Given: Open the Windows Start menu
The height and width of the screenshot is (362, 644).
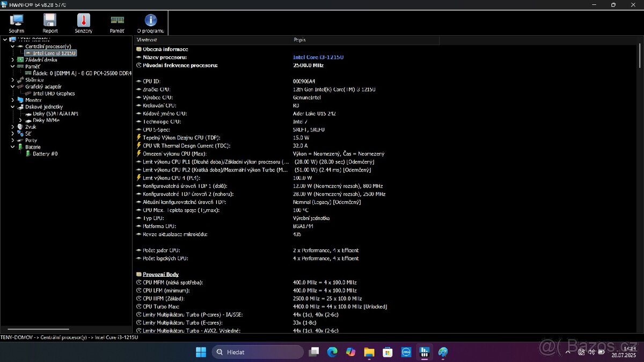Looking at the screenshot, I should point(201,352).
